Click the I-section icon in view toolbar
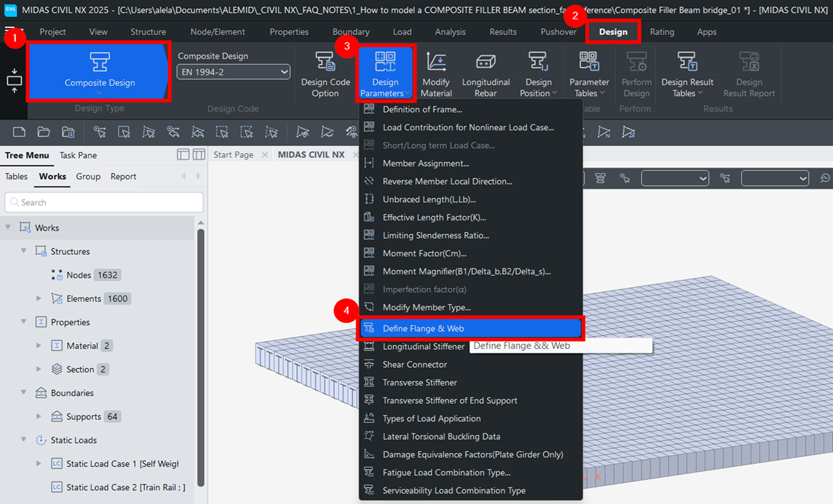Viewport: 833px width, 504px height. tap(600, 179)
